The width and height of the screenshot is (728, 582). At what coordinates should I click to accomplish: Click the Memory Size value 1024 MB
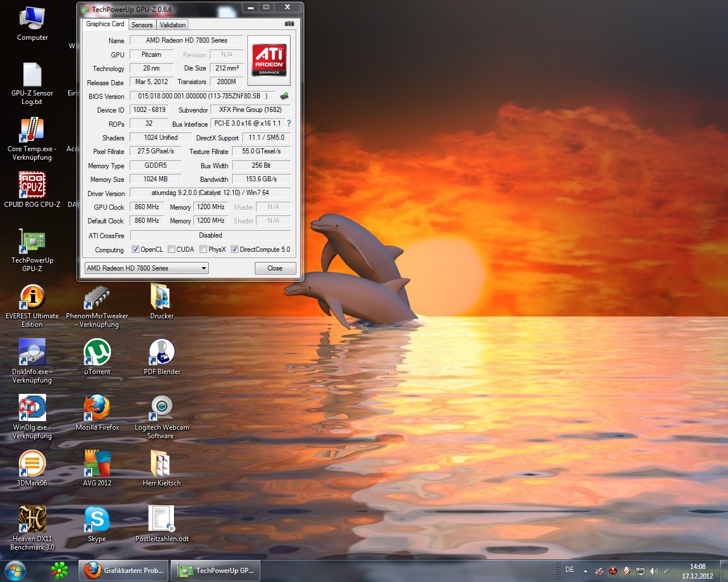point(155,179)
